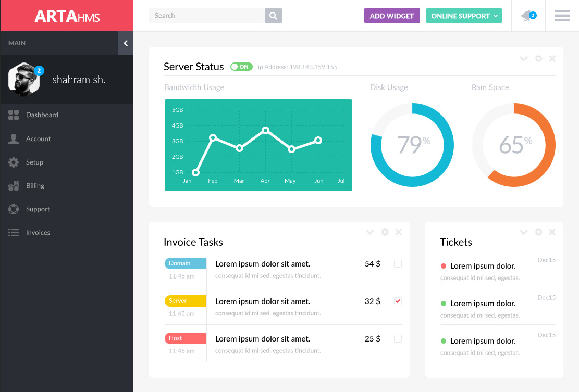Open notifications via the megaphone icon
This screenshot has width=579, height=392.
[x=527, y=15]
